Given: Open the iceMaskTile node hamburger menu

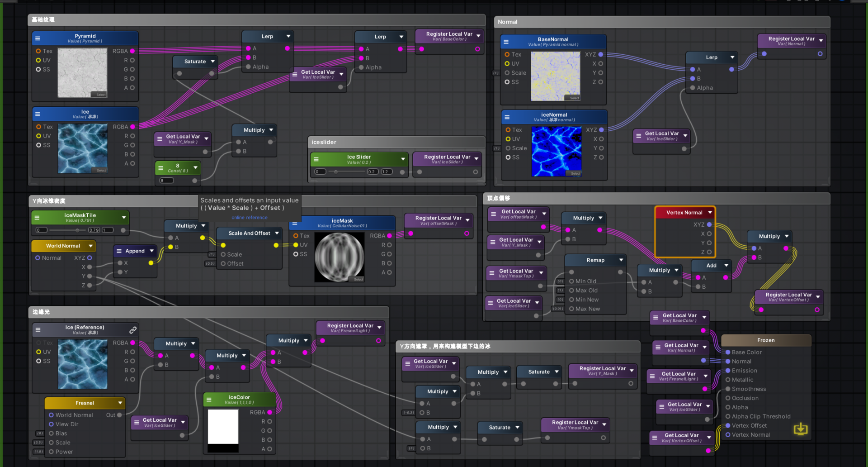Looking at the screenshot, I should 37,218.
